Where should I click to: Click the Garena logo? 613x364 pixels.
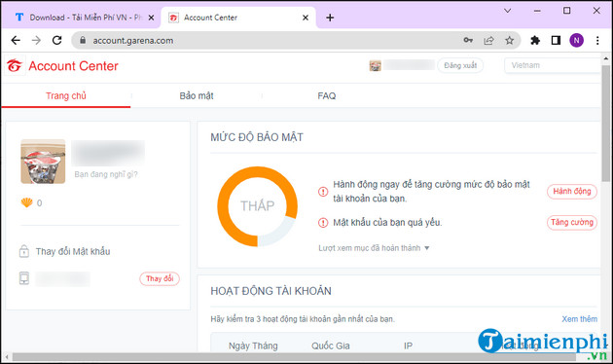pyautogui.click(x=15, y=65)
